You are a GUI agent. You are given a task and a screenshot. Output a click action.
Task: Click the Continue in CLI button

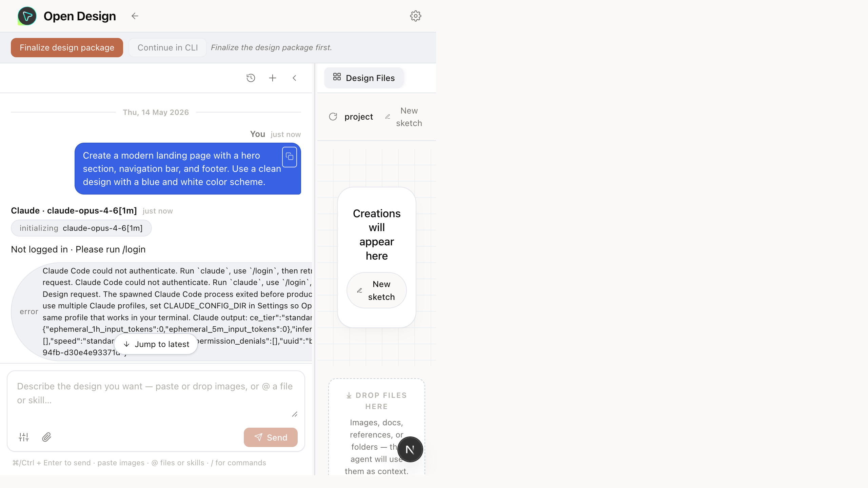(167, 47)
